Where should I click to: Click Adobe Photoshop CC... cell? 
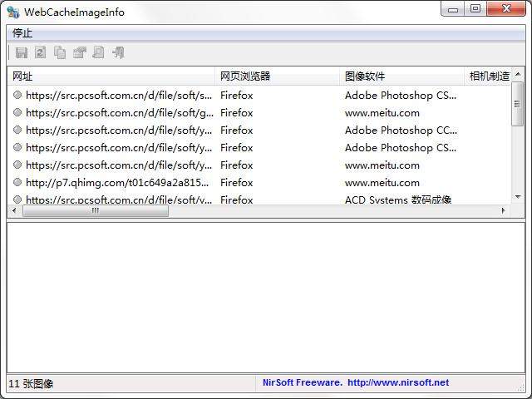[401, 131]
